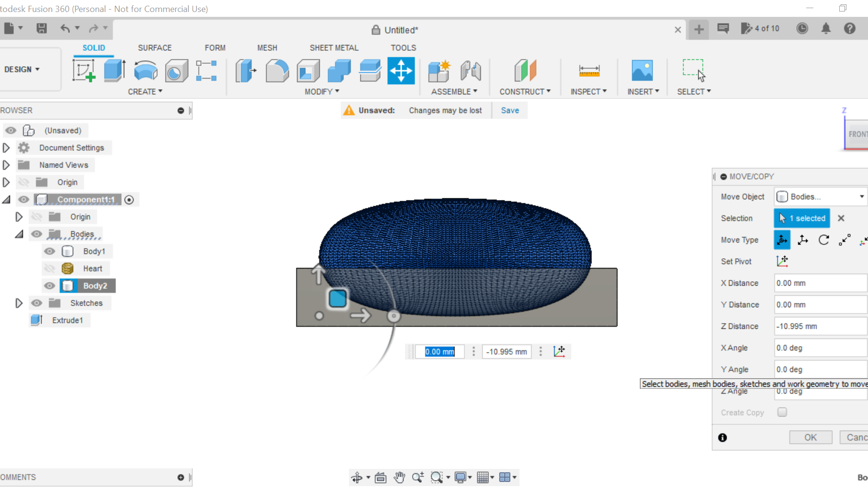Click the Canvas insert icon

(x=642, y=70)
